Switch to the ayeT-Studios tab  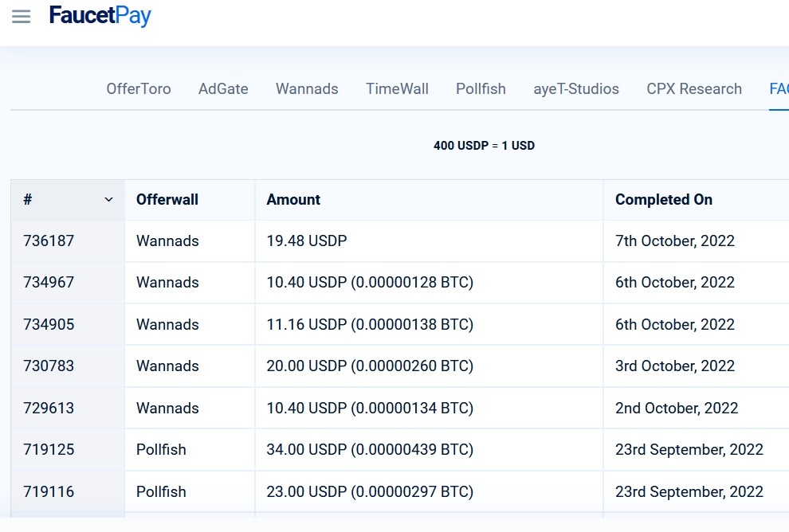(x=576, y=89)
